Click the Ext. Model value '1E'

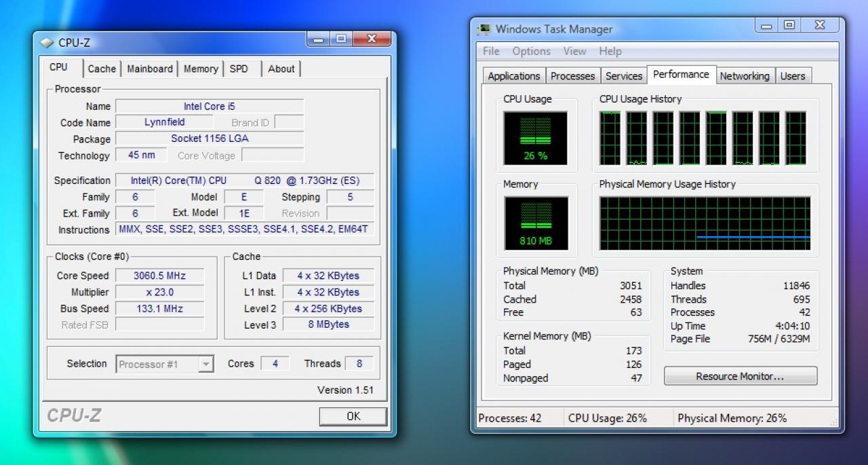245,213
